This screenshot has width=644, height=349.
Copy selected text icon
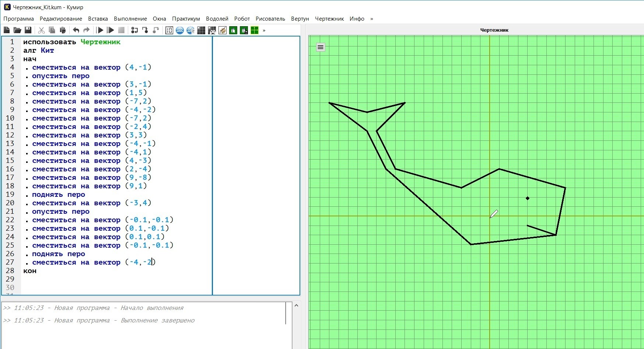pos(52,30)
